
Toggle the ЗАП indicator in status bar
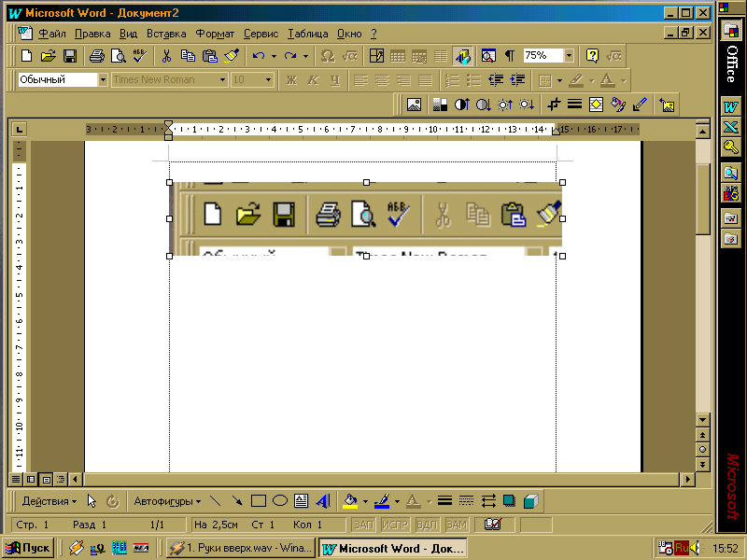(364, 525)
